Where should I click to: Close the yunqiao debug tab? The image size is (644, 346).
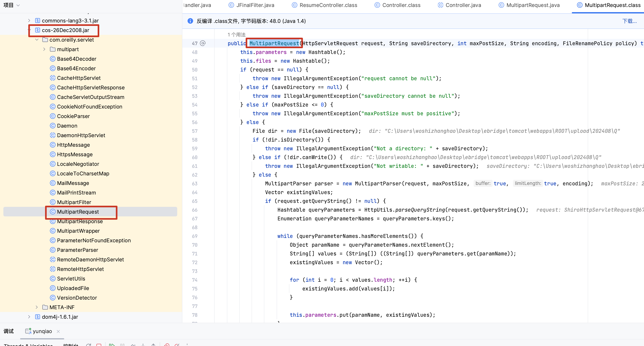point(58,331)
